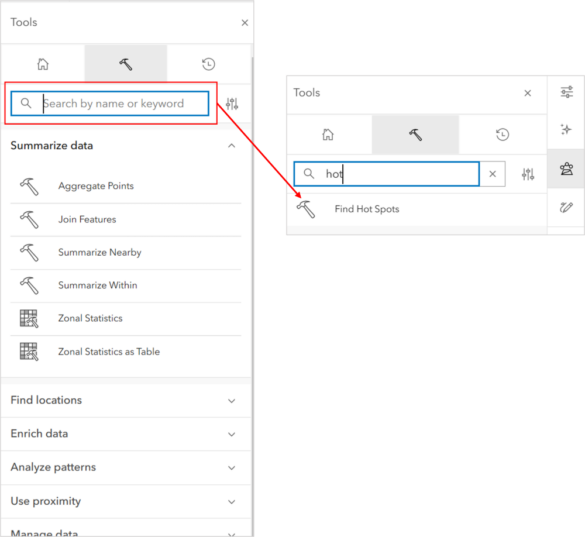Expand the Use proximity section
The image size is (585, 537).
tap(126, 501)
